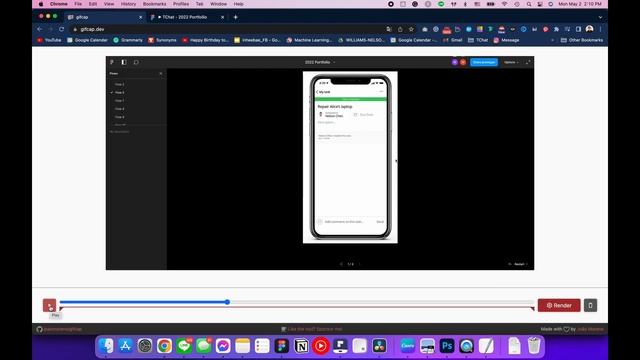Image resolution: width=640 pixels, height=360 pixels.
Task: Click the blue timeline slider handle
Action: click(x=227, y=302)
